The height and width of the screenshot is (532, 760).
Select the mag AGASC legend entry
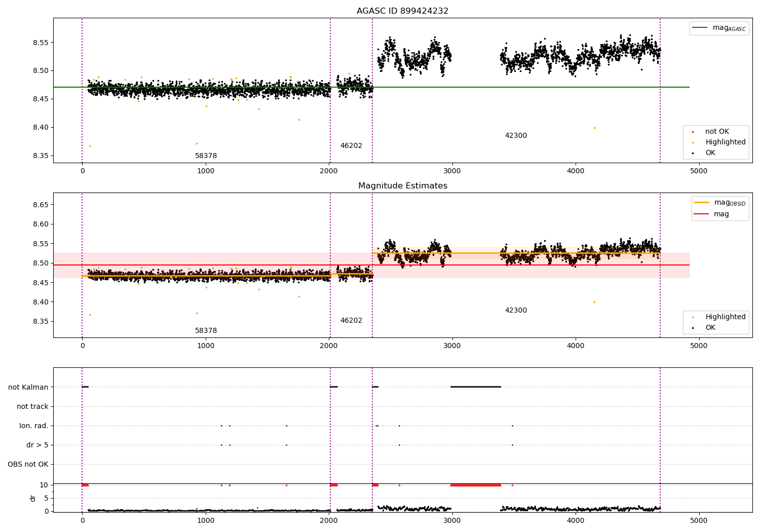point(719,28)
